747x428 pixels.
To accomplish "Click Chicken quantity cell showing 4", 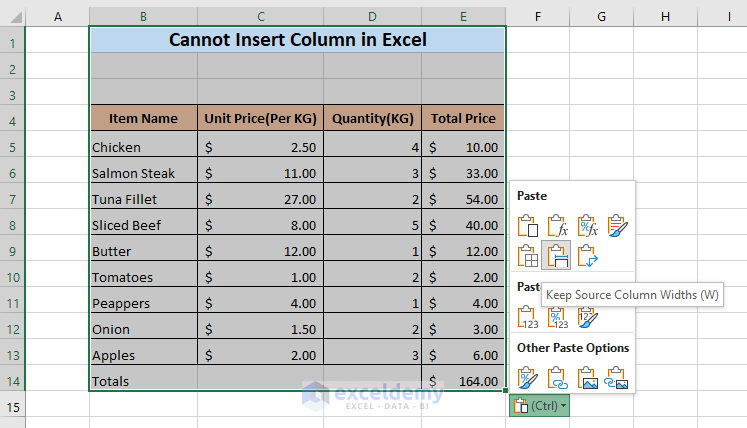I will pyautogui.click(x=373, y=144).
